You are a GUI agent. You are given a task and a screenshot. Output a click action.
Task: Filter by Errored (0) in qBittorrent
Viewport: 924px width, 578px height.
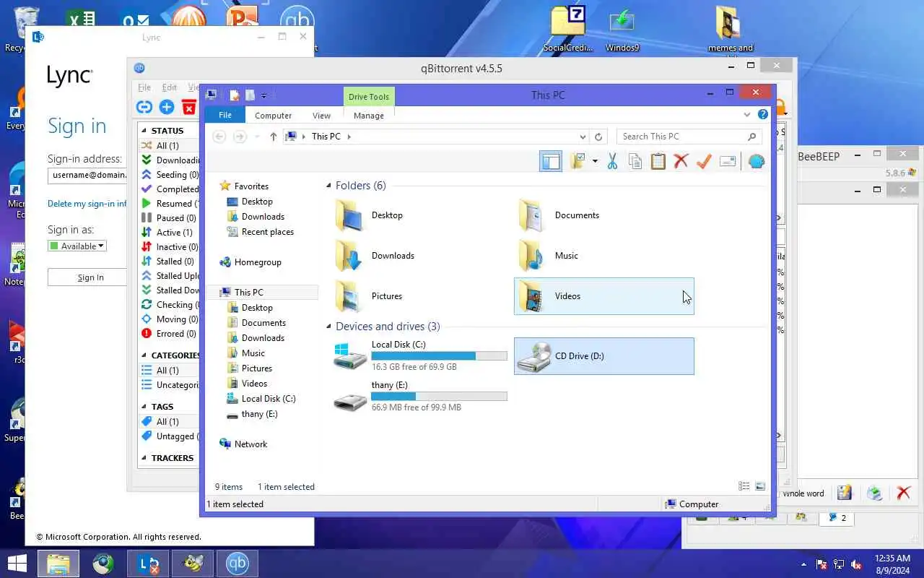tap(169, 334)
